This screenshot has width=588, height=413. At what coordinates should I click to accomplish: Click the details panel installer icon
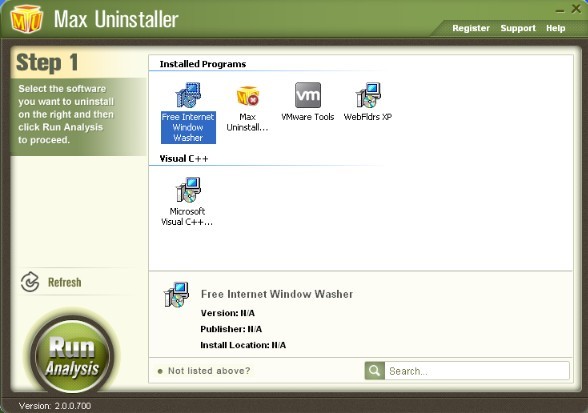pos(176,294)
